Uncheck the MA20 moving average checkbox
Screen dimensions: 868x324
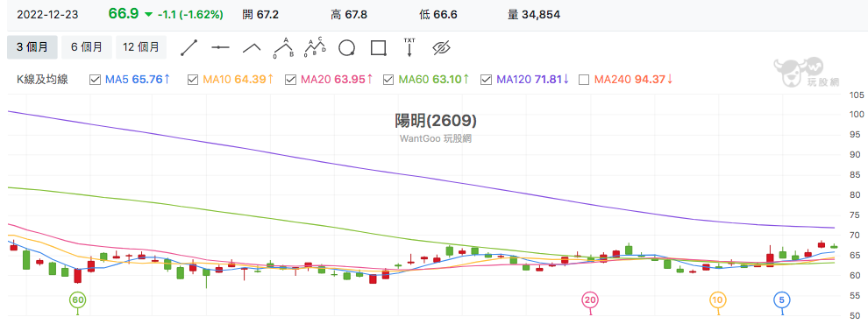[x=290, y=80]
